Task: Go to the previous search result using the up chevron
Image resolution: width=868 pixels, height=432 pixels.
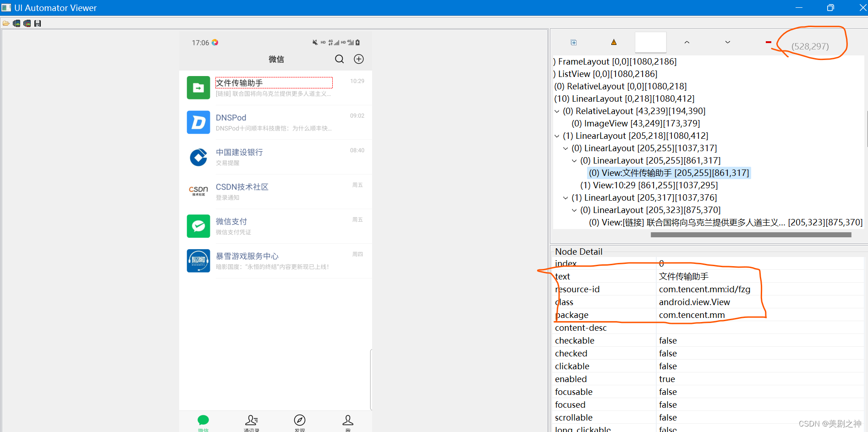Action: click(x=687, y=42)
